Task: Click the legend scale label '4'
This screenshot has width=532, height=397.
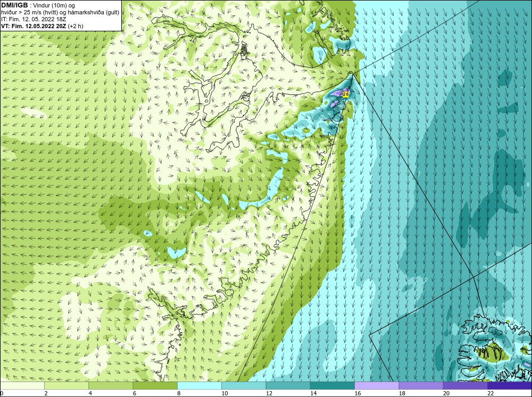Action: pyautogui.click(x=90, y=393)
